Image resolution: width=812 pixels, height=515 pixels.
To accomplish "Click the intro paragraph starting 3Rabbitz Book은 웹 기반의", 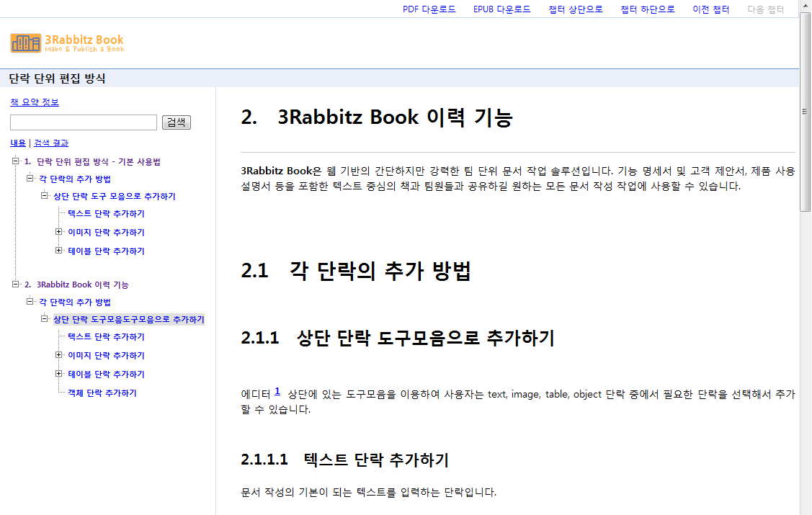I will point(518,179).
